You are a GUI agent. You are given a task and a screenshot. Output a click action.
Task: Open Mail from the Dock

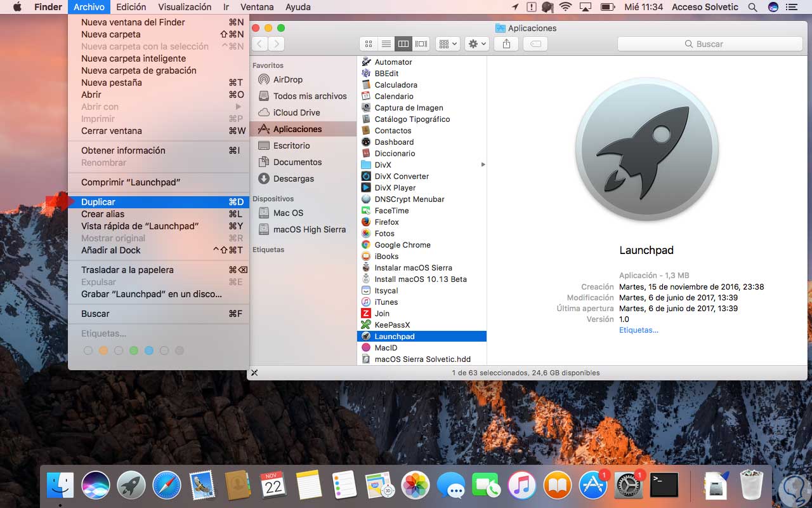(x=203, y=486)
